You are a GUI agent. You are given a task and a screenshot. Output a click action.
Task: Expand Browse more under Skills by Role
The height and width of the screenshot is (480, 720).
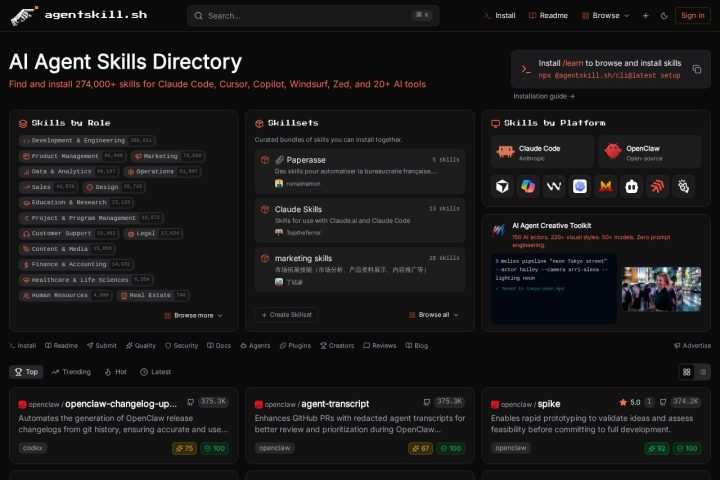point(193,316)
